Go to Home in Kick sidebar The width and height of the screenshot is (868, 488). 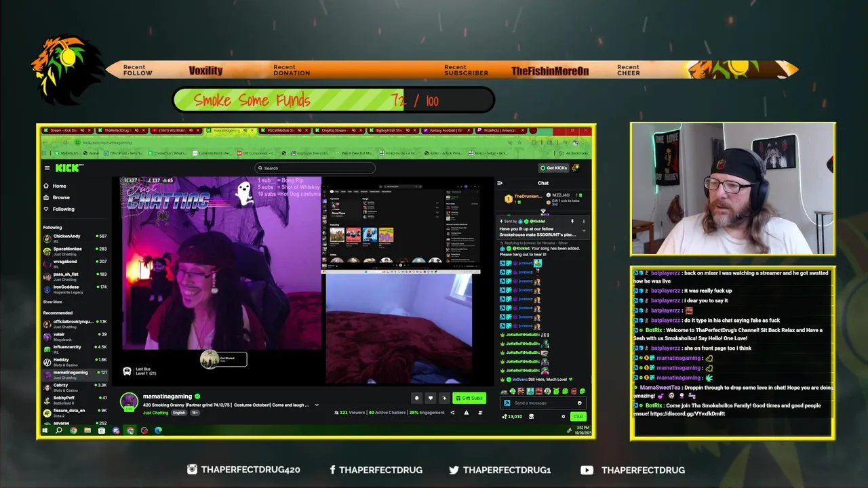(x=59, y=186)
